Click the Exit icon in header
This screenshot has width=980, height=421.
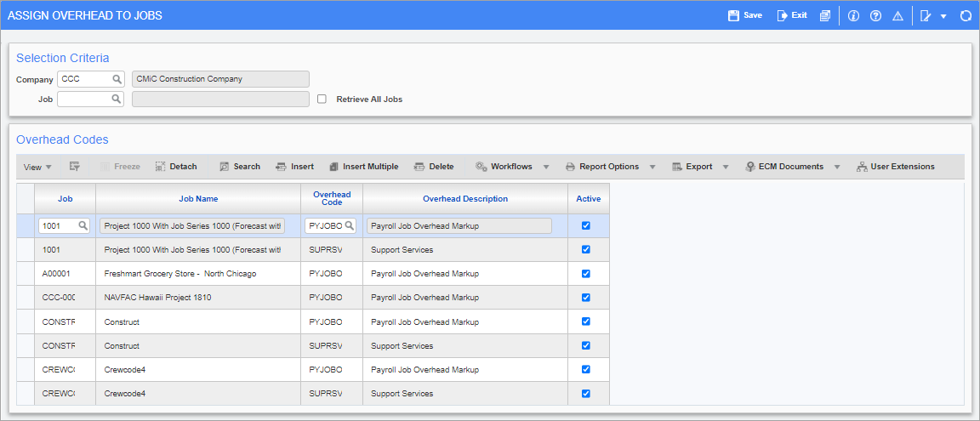pyautogui.click(x=783, y=15)
